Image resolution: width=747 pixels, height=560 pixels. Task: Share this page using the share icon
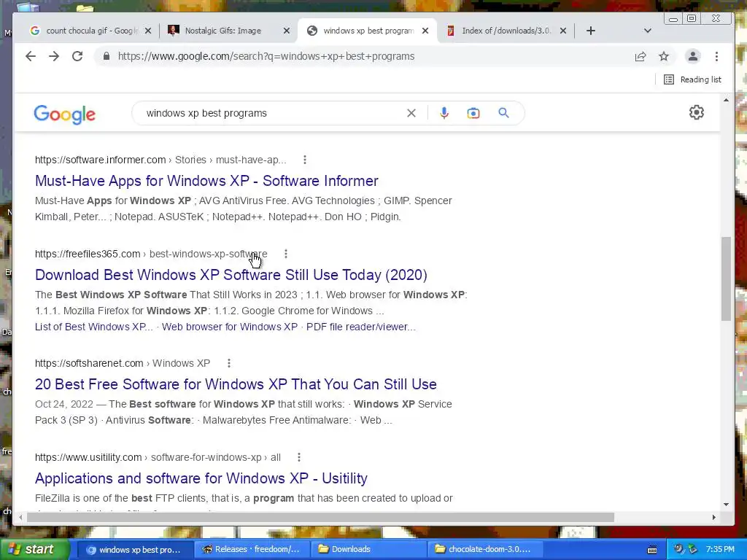point(640,56)
